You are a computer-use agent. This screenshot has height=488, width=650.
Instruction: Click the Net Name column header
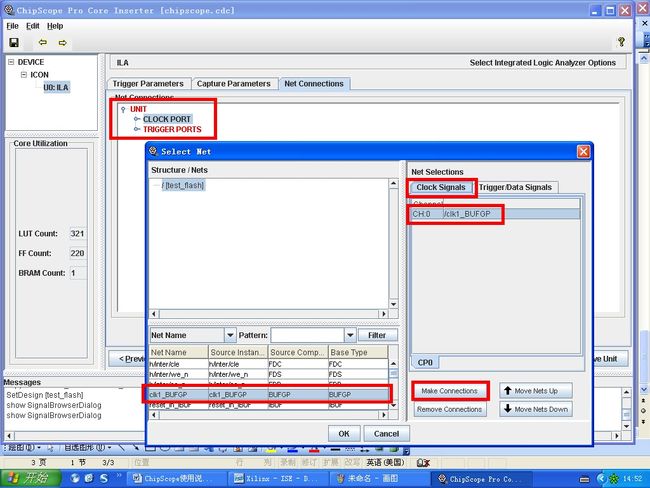pos(179,352)
